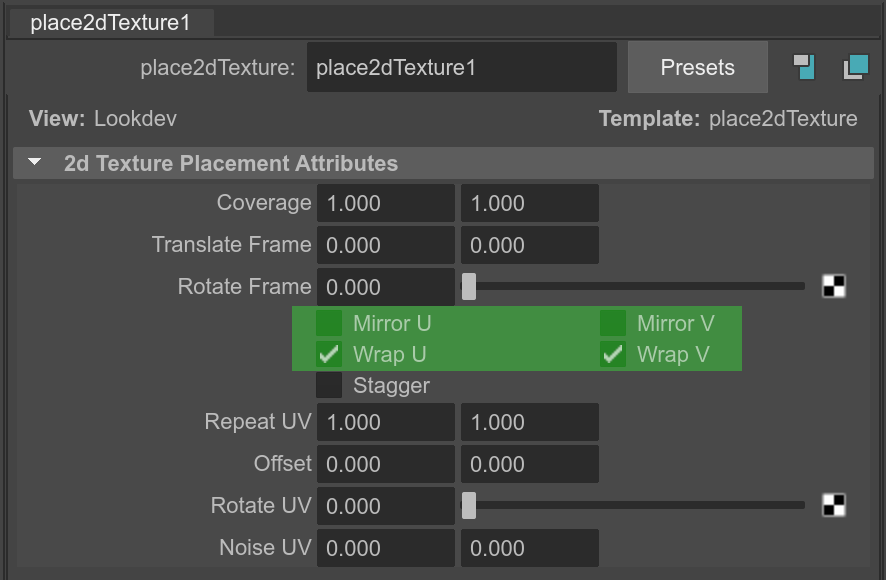Enable the Mirror V checkbox

613,323
